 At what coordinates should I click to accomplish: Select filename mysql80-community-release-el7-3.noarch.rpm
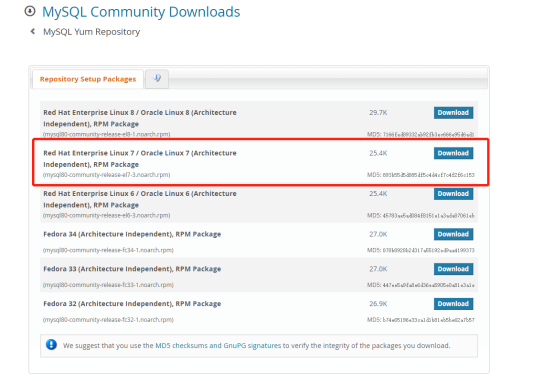pyautogui.click(x=106, y=175)
